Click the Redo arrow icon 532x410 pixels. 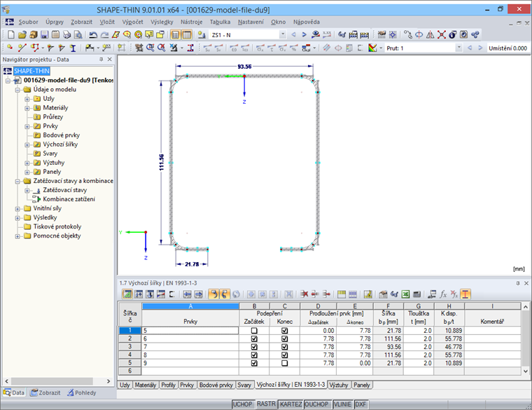pyautogui.click(x=105, y=34)
